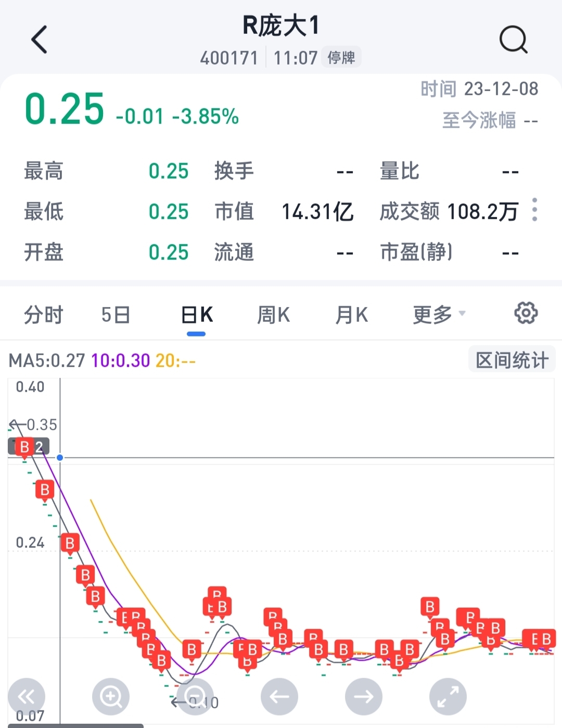Move chart cursor right with the arrow button
The image size is (562, 728).
coord(364,696)
